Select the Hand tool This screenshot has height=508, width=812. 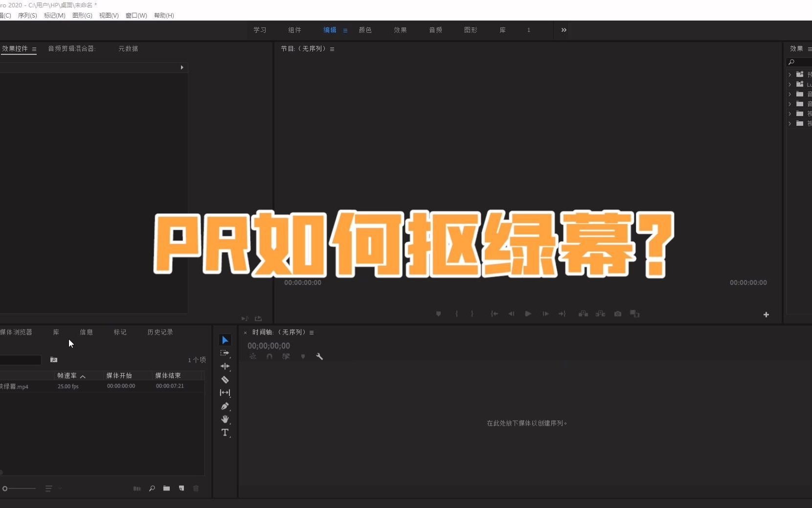(225, 419)
